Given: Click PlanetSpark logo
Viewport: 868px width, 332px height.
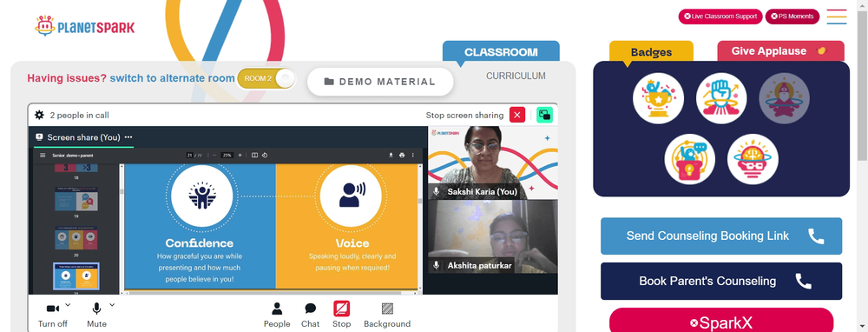Looking at the screenshot, I should coord(84,26).
